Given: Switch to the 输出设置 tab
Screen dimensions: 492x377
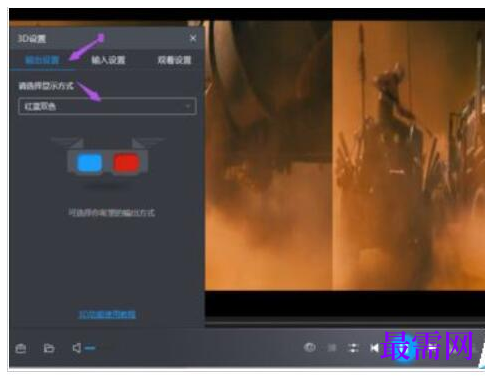Looking at the screenshot, I should tap(42, 60).
